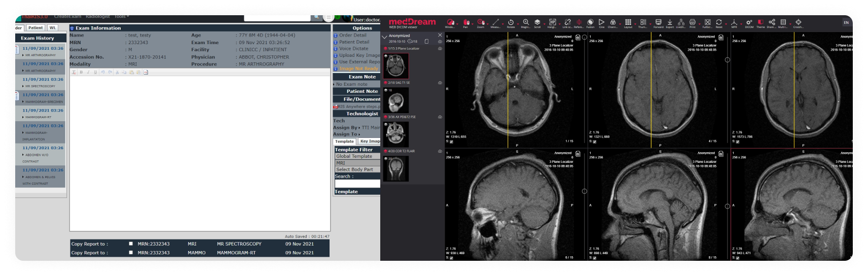This screenshot has width=868, height=276.
Task: Click the Patient Detail link
Action: [354, 42]
